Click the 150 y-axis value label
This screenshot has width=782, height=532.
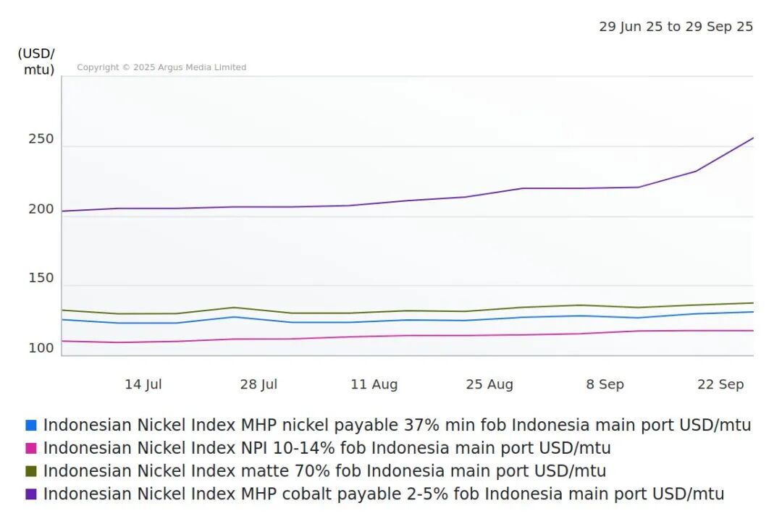click(x=41, y=279)
